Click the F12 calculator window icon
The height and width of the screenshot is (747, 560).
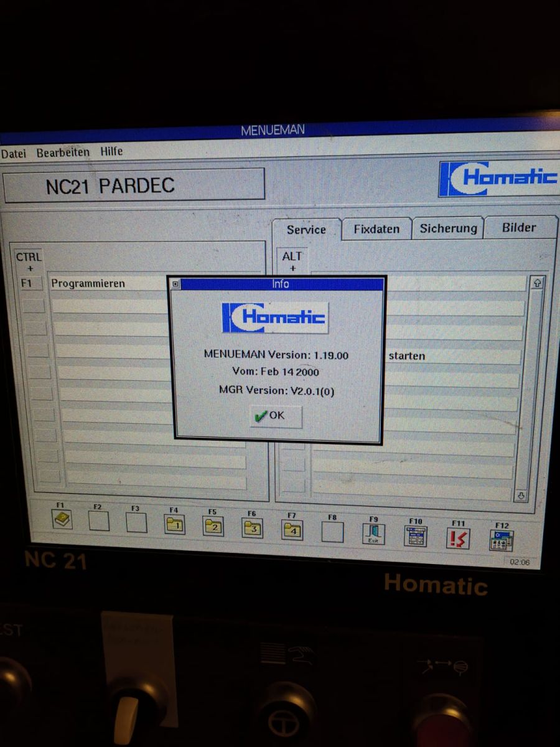(x=502, y=540)
